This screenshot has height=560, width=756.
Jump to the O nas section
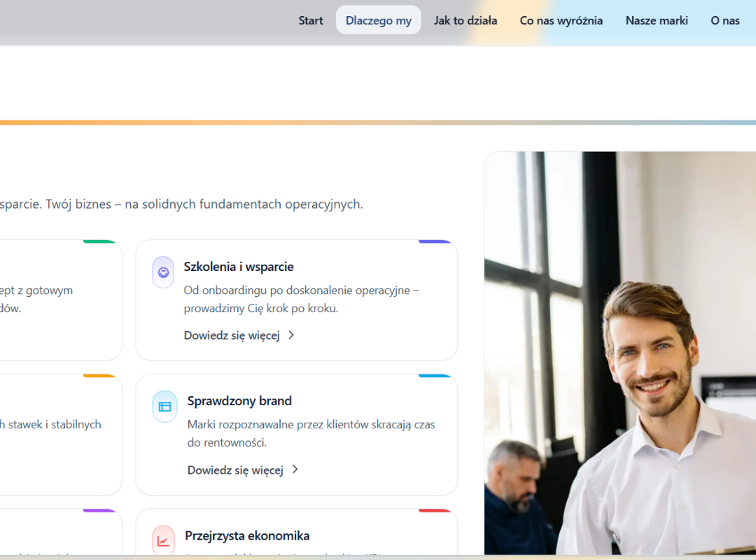pos(725,20)
